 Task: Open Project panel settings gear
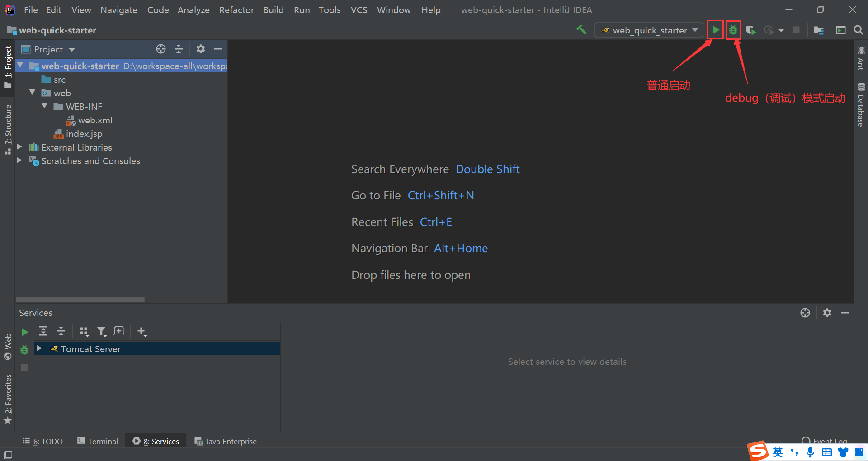click(x=201, y=49)
